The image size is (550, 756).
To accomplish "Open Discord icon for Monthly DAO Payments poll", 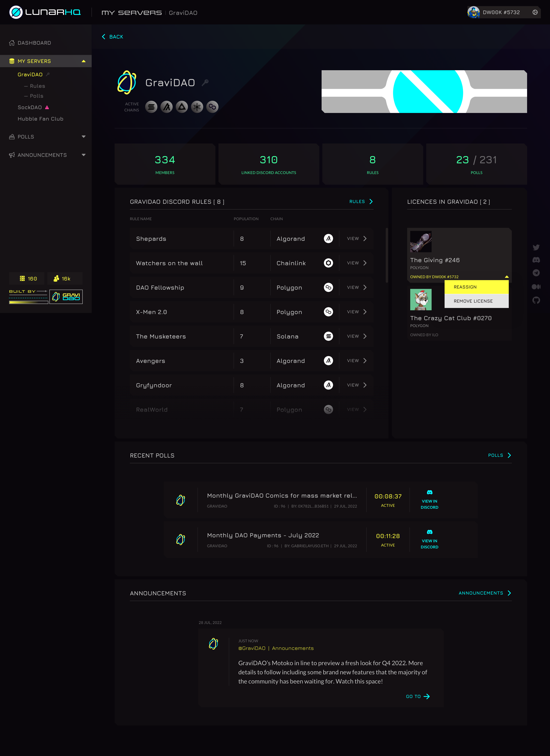I will point(429,532).
